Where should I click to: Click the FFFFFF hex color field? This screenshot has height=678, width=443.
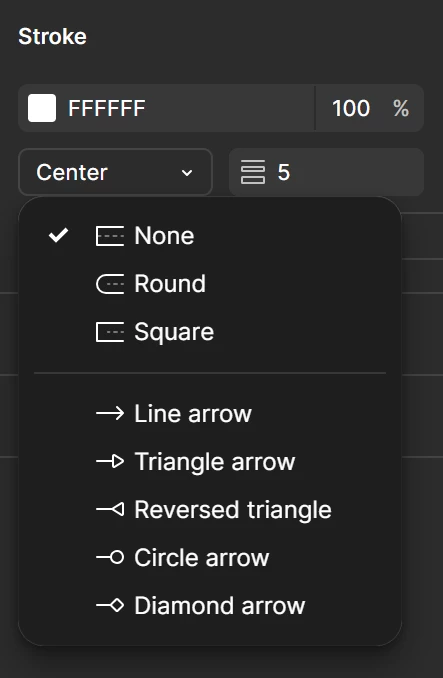coord(106,108)
